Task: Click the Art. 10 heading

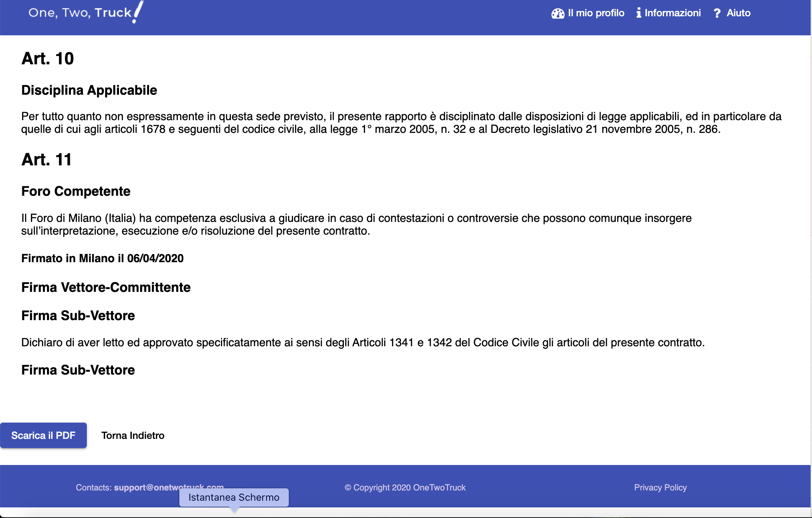Action: pyautogui.click(x=48, y=59)
